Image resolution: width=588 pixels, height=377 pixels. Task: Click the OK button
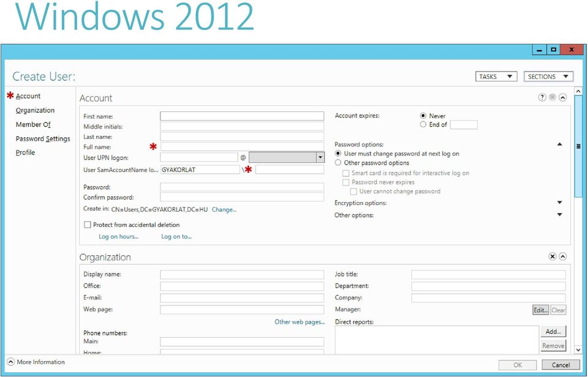[518, 365]
